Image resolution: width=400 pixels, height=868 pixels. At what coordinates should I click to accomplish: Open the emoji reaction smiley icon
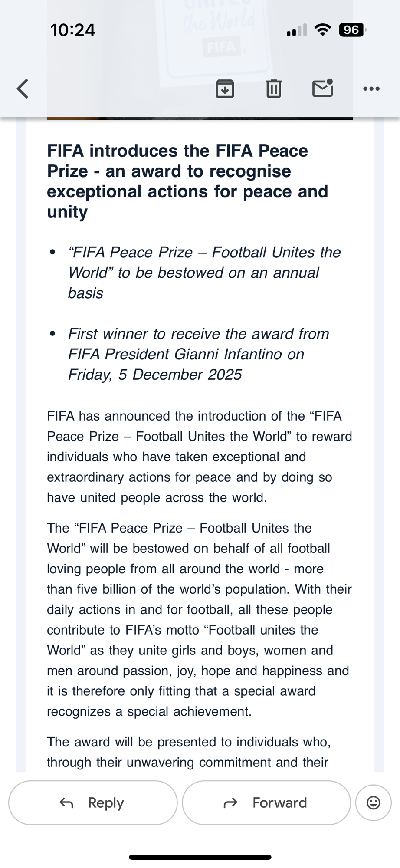coord(373,802)
